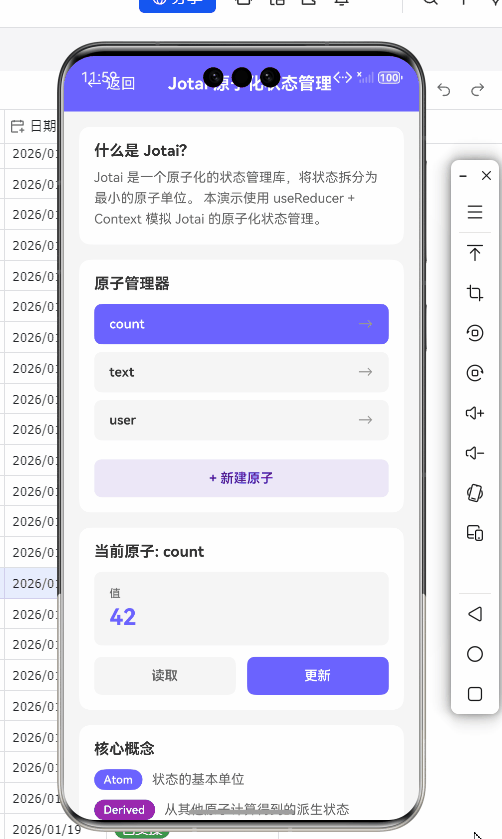
Task: Click the value 42 display
Action: point(123,617)
